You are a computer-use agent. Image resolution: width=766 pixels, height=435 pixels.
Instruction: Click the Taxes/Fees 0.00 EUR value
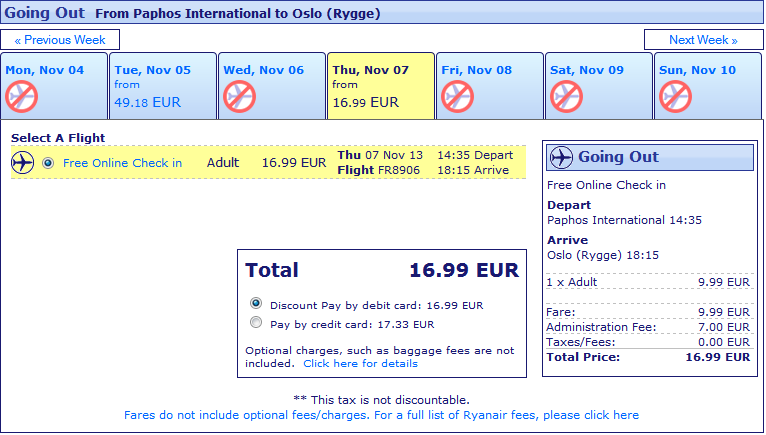pos(724,342)
